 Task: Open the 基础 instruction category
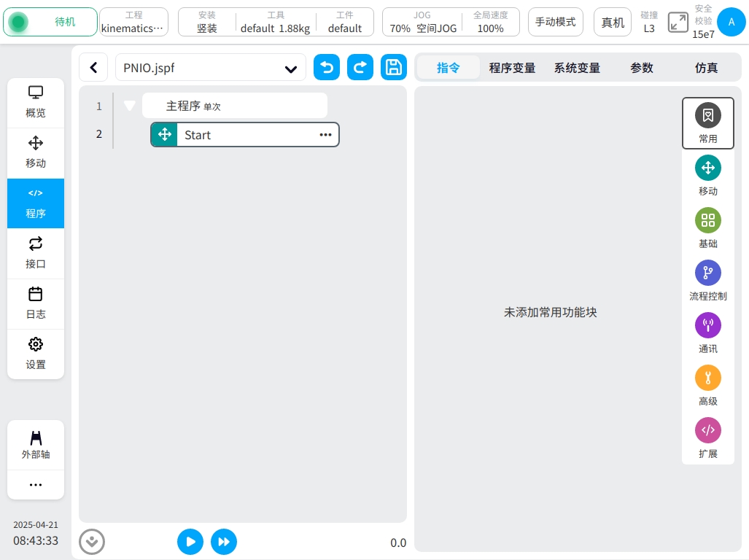[x=707, y=228]
